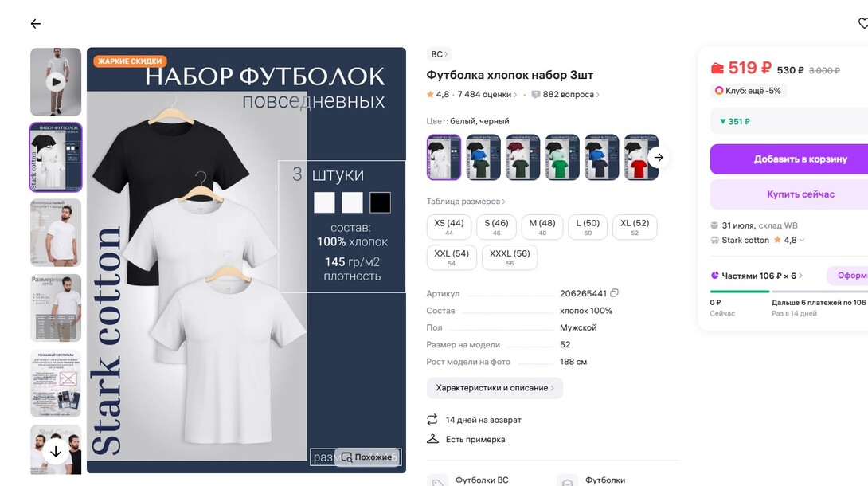Choose size XXXL (56)

pos(510,257)
